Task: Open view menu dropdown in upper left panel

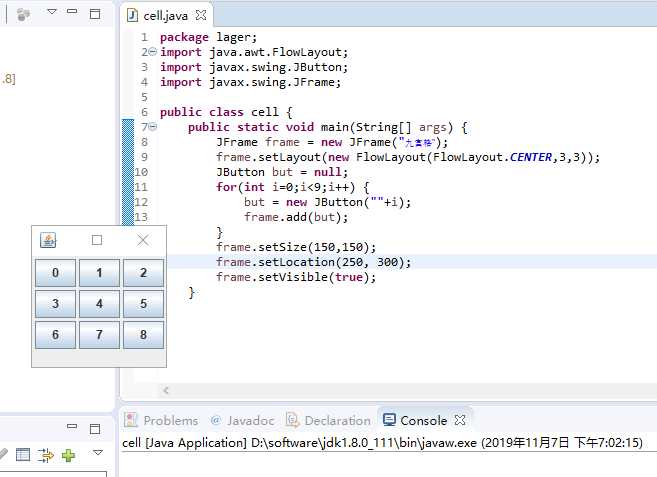Action: point(52,12)
